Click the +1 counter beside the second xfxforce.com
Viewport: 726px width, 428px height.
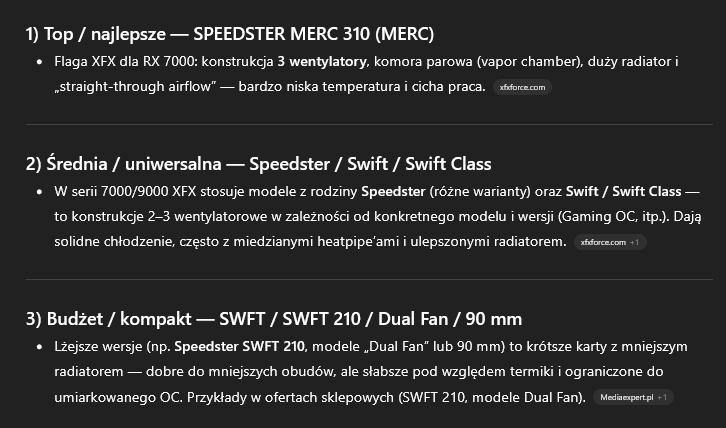(x=636, y=243)
